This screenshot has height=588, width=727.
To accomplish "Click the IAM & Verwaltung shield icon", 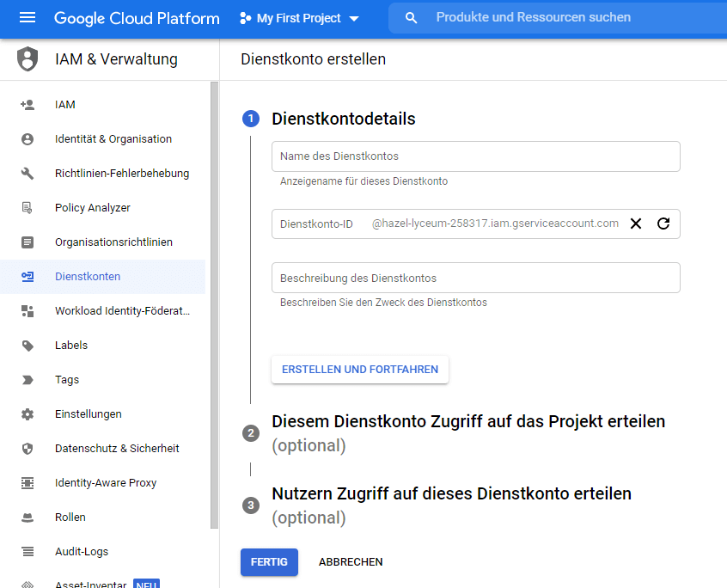I will coord(27,59).
